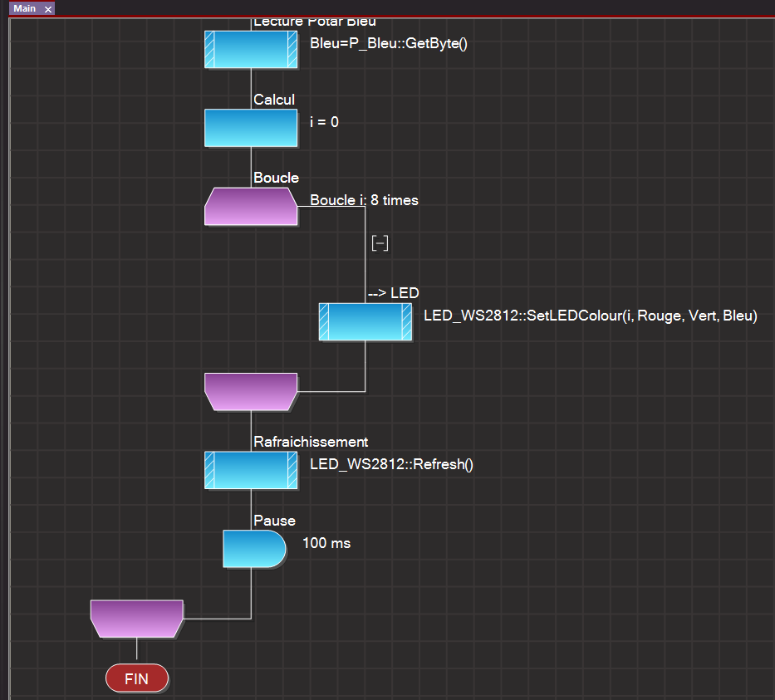Click the 100 ms delay value
Screen dimensions: 775x700
(326, 543)
